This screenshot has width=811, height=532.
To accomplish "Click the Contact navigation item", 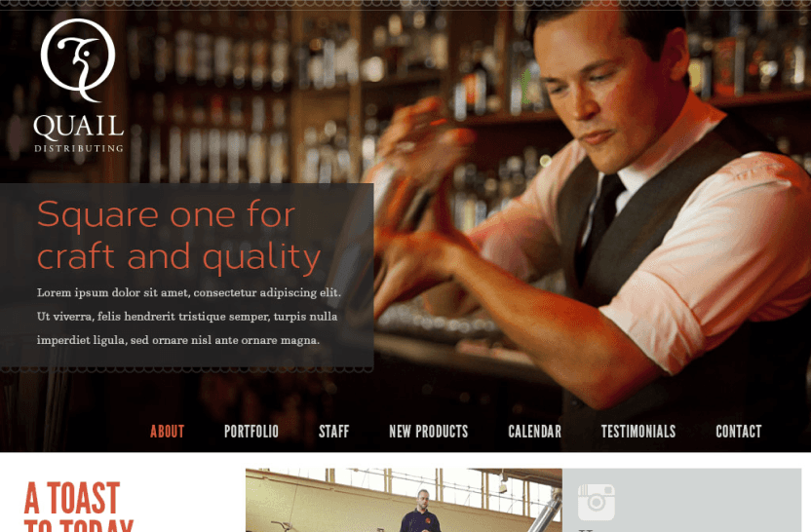I will (739, 432).
